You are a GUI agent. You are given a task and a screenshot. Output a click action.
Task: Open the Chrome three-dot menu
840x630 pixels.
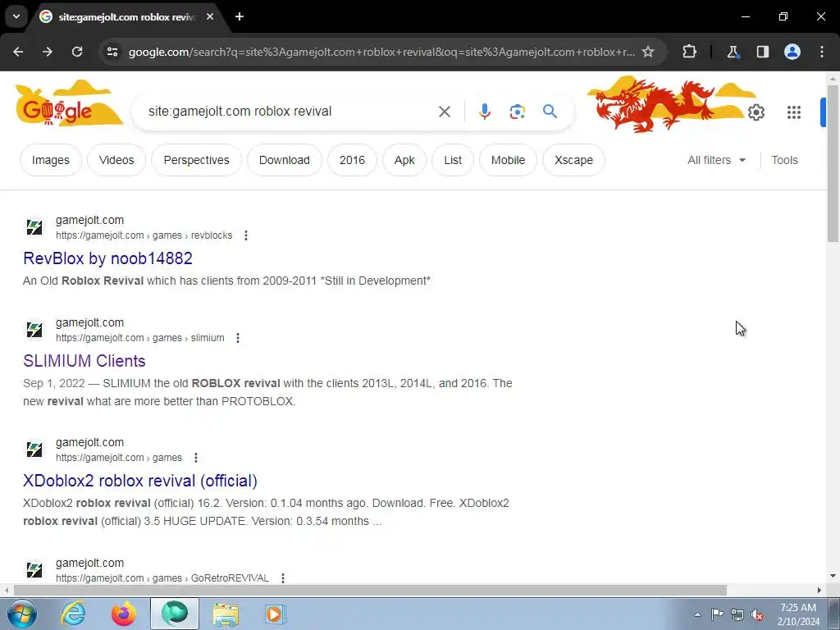pyautogui.click(x=822, y=52)
